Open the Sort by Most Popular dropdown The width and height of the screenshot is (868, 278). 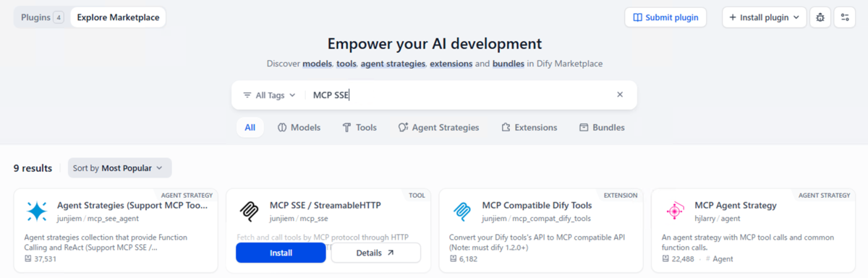coord(120,168)
